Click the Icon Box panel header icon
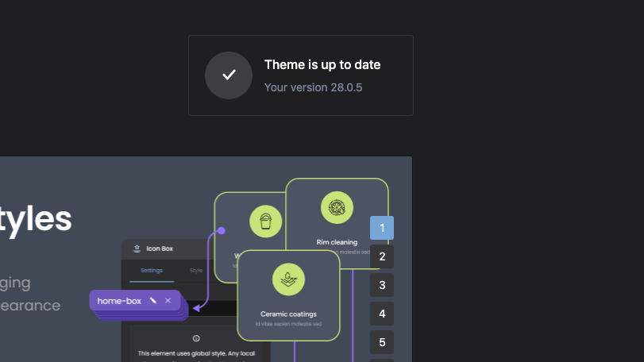The height and width of the screenshot is (362, 644). 137,248
